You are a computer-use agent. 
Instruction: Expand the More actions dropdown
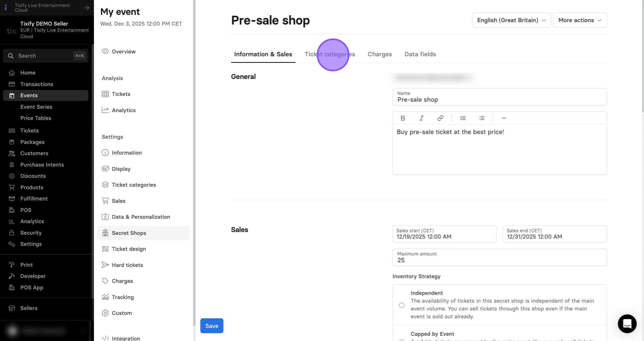[580, 20]
